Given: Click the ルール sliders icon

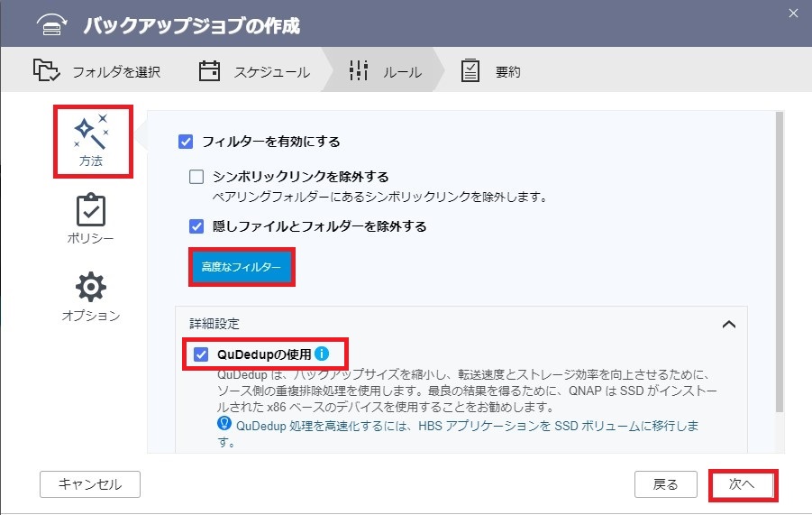Looking at the screenshot, I should [359, 70].
